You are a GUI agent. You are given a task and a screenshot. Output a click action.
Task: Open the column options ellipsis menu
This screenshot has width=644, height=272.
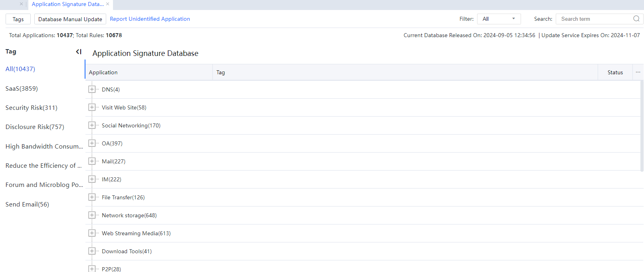638,72
